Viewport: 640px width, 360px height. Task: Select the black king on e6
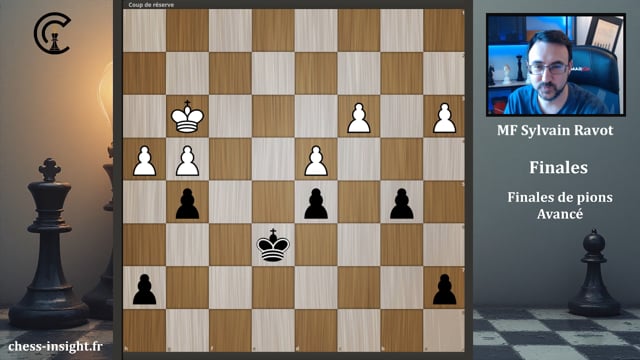click(273, 245)
